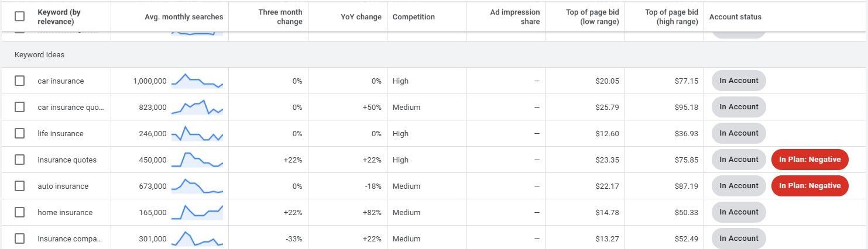868x249 pixels.
Task: Sort by Competition column header
Action: [x=413, y=17]
